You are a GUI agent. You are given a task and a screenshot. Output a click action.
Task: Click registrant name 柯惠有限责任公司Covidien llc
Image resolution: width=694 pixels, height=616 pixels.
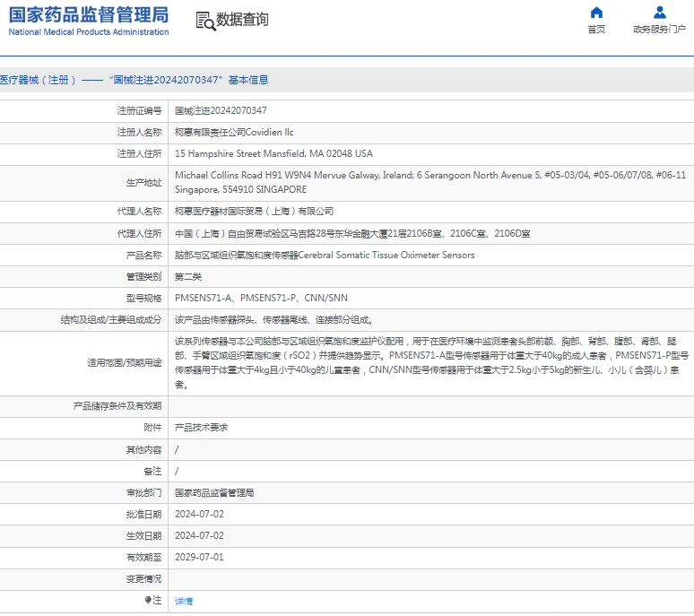click(x=234, y=133)
